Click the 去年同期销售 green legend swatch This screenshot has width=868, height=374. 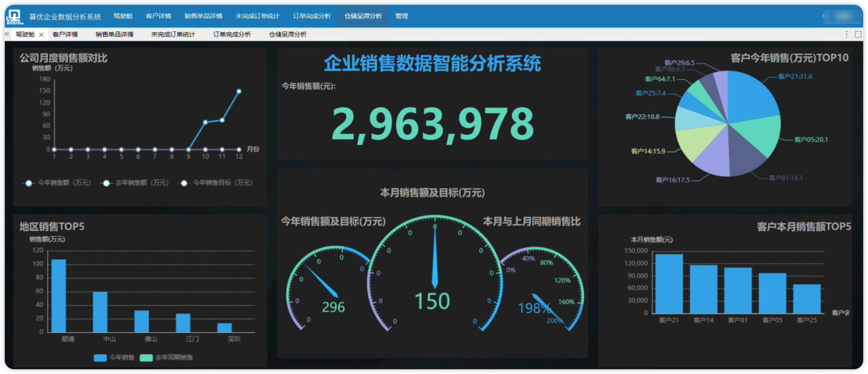point(147,358)
